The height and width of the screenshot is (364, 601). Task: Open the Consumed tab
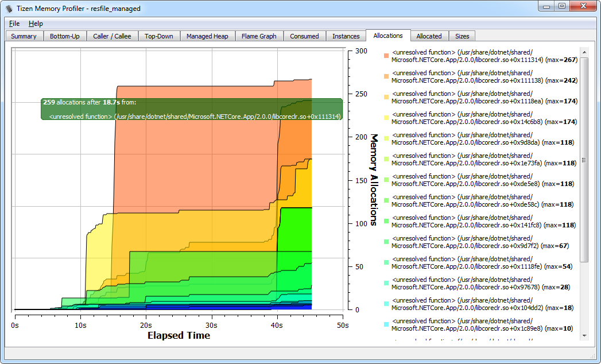(304, 36)
